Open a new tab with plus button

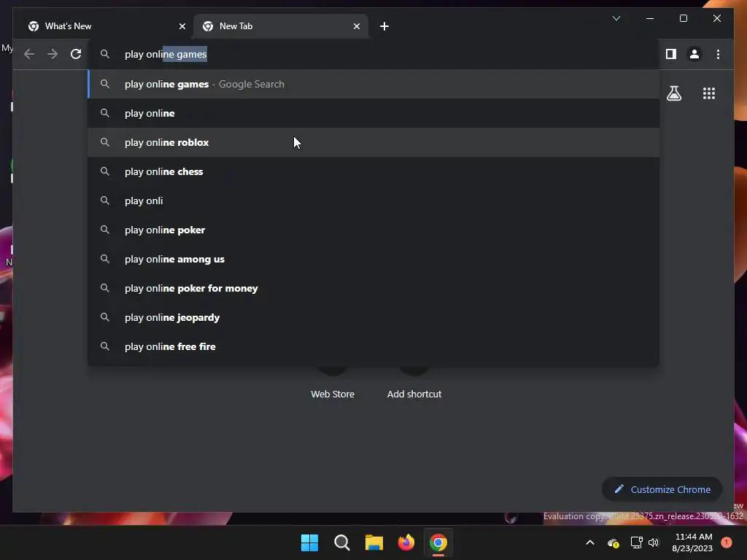pyautogui.click(x=384, y=26)
